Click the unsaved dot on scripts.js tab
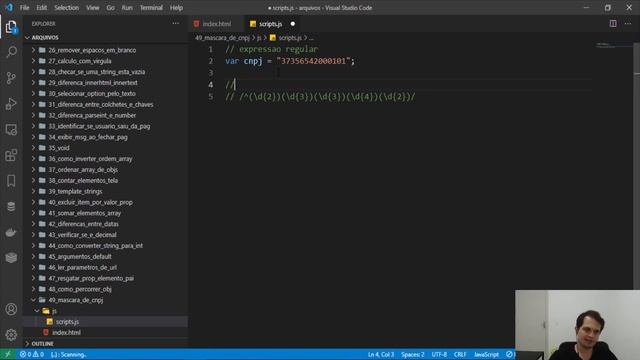 [292, 24]
